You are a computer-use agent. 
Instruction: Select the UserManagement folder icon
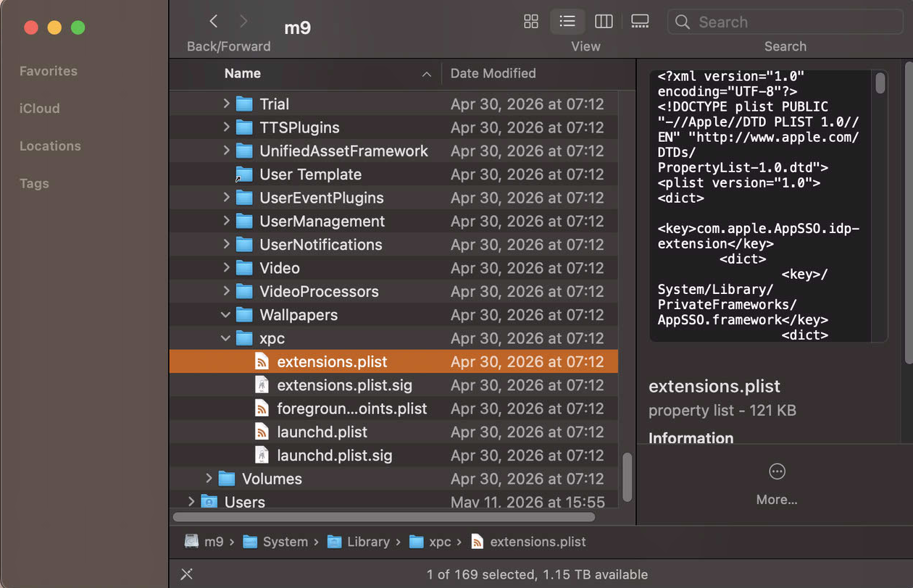pyautogui.click(x=244, y=221)
